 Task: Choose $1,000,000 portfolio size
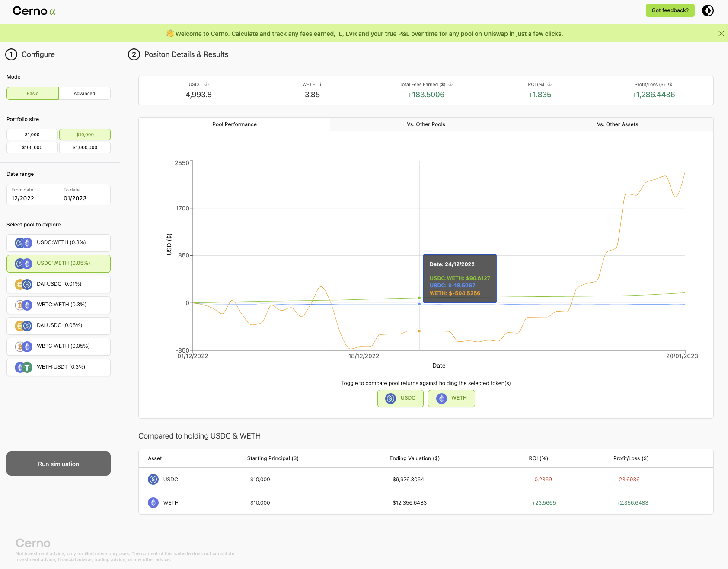(x=85, y=147)
